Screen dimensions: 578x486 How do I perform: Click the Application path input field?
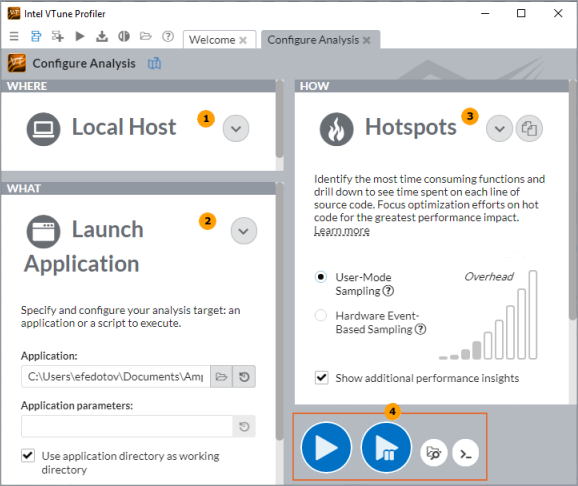coord(115,376)
